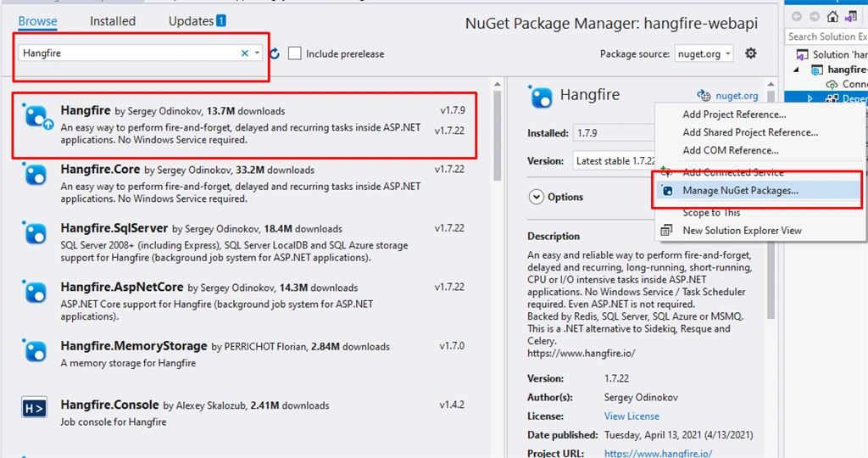Select Add Project Reference menu item
868x458 pixels.
coord(734,114)
